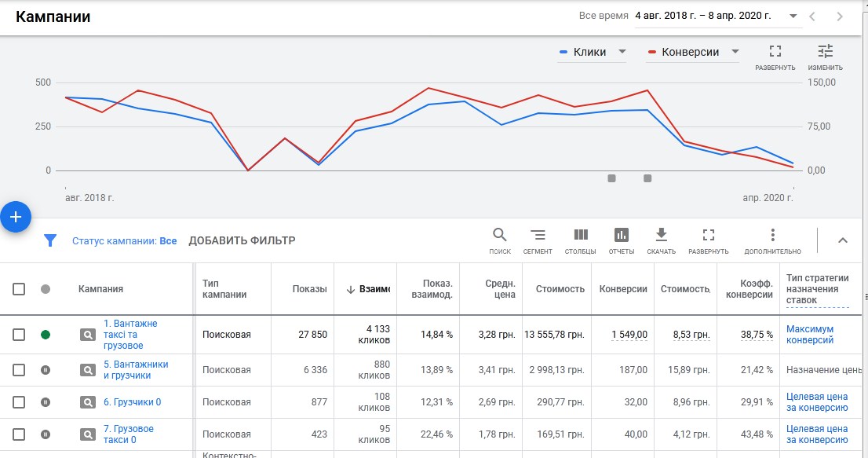Viewport: 868px width, 458px height.
Task: Tick the select-all checkbox in table header
Action: 19,289
